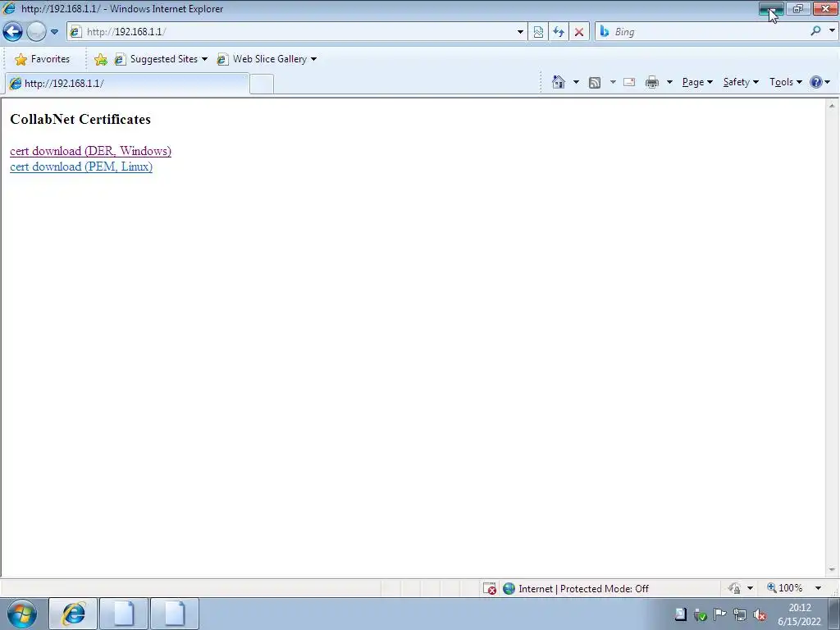
Task: Click the Read Mail envelope icon
Action: coord(629,82)
